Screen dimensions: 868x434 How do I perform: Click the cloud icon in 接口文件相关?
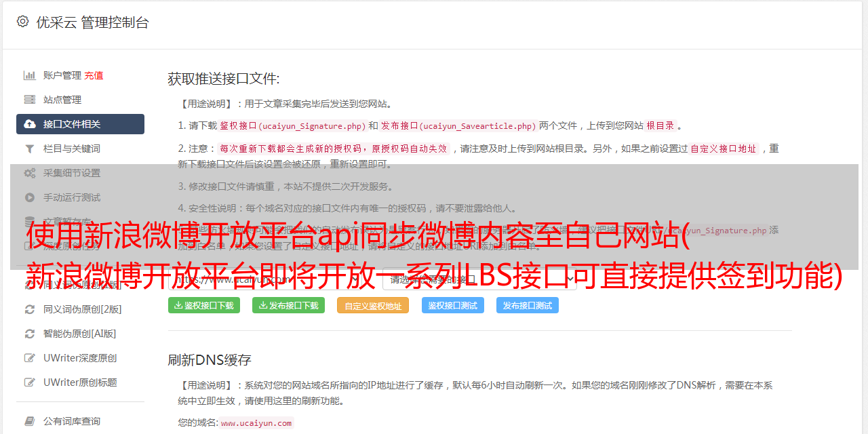30,124
